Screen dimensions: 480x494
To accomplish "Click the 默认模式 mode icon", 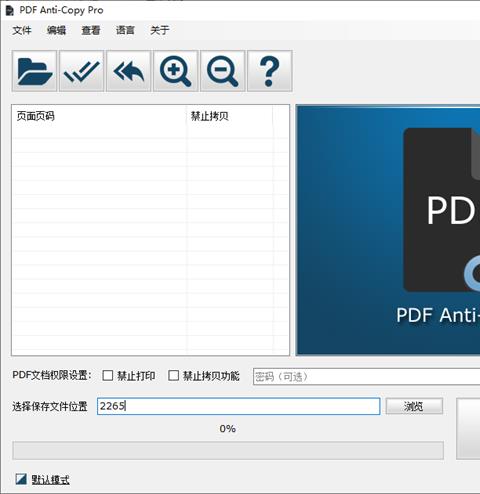I will point(21,479).
